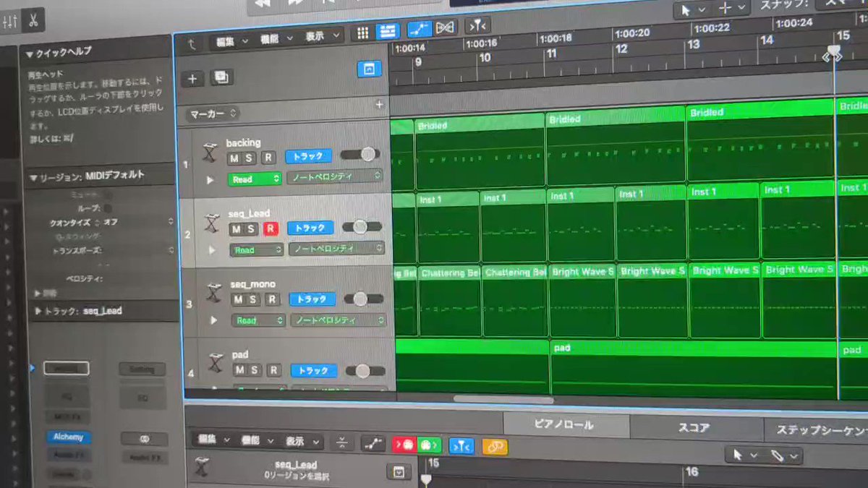The height and width of the screenshot is (488, 868).
Task: Open tracks area 表示 menu
Action: click(x=320, y=36)
